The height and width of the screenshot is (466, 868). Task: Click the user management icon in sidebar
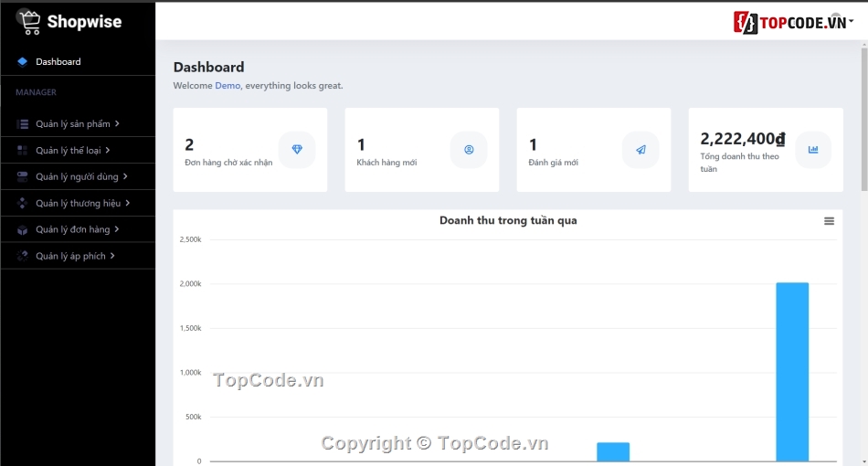tap(22, 176)
